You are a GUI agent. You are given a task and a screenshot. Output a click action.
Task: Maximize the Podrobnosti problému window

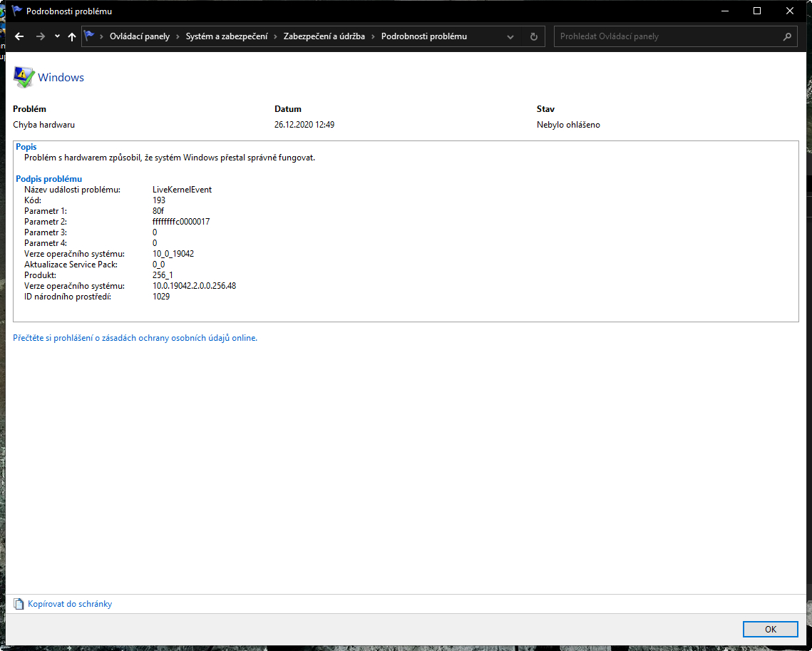757,11
